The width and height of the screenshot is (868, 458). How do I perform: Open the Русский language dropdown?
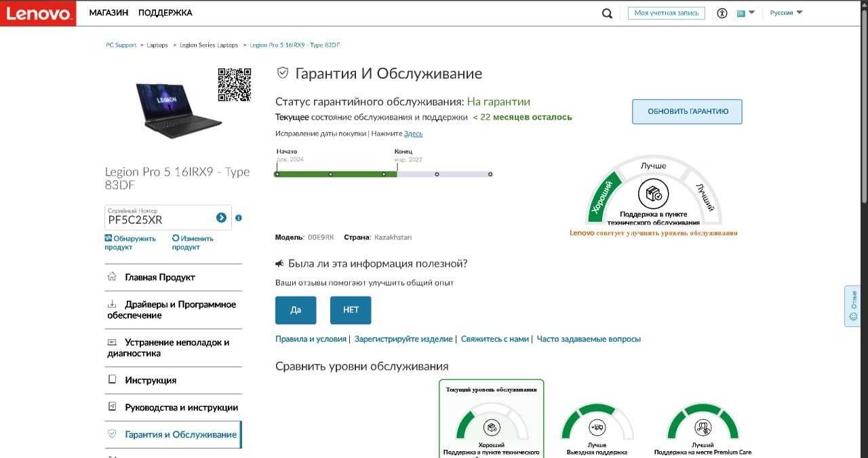click(x=786, y=13)
